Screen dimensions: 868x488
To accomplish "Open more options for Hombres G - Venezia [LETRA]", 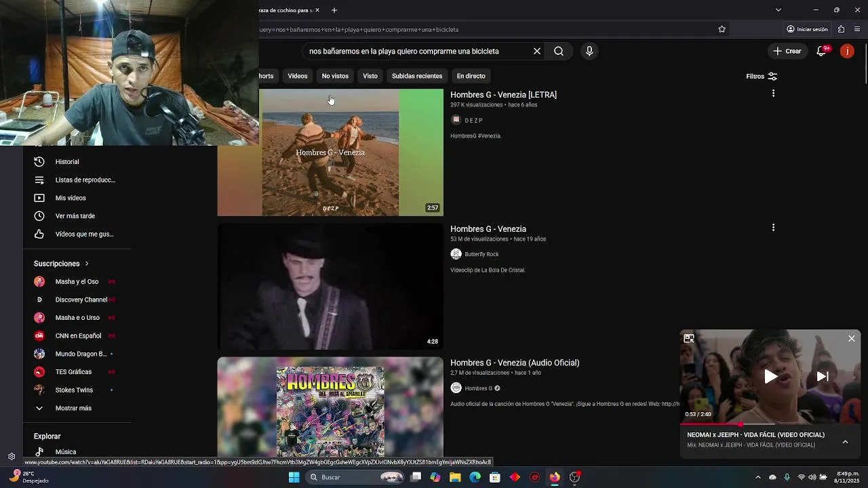I will (773, 94).
